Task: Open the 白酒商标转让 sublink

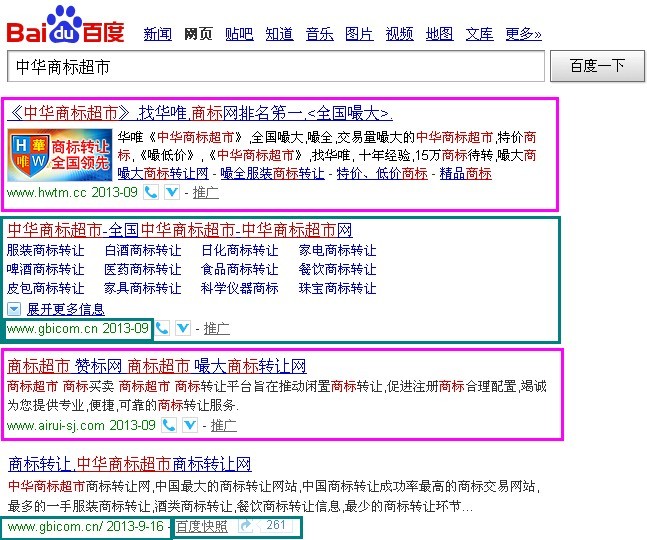Action: click(143, 250)
